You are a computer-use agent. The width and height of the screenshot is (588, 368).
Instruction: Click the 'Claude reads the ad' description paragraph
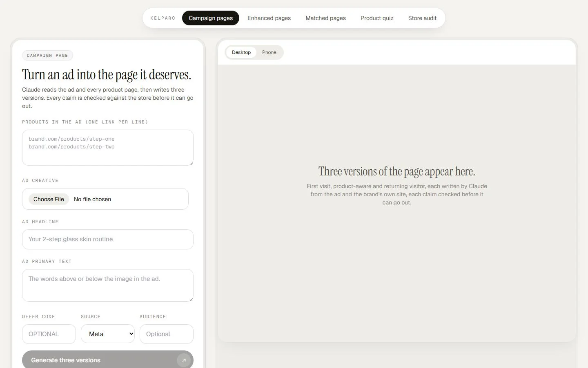point(108,98)
